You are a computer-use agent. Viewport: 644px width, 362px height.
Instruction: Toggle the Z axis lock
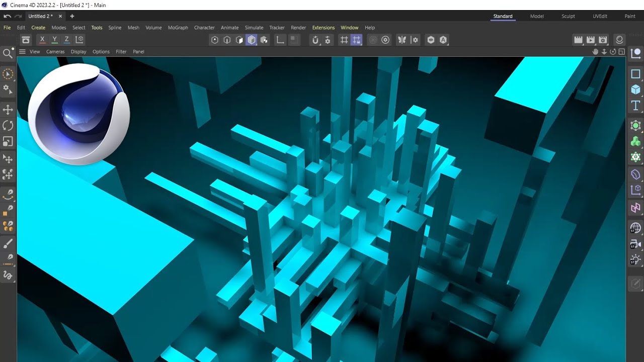pyautogui.click(x=66, y=40)
